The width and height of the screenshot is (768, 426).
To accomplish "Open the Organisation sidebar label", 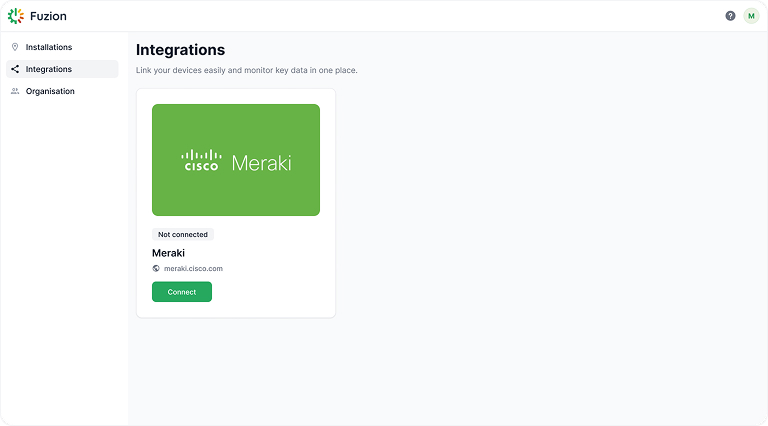I will 50,91.
